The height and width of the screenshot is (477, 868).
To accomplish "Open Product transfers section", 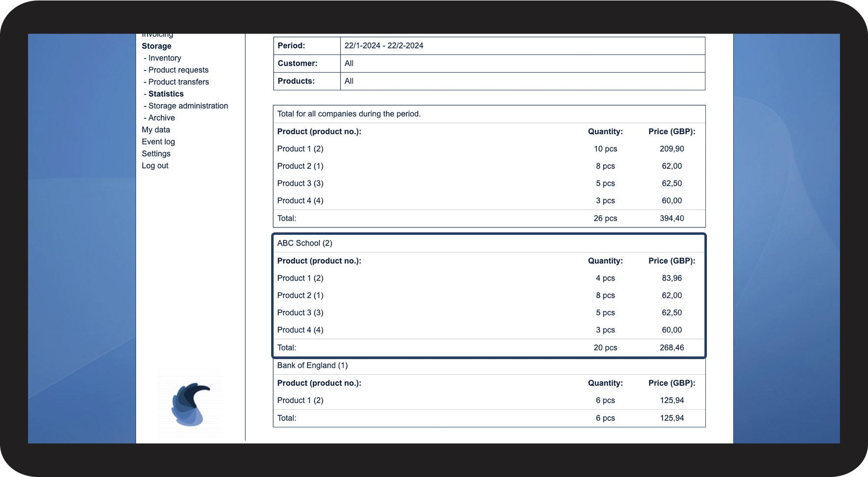I will point(178,82).
